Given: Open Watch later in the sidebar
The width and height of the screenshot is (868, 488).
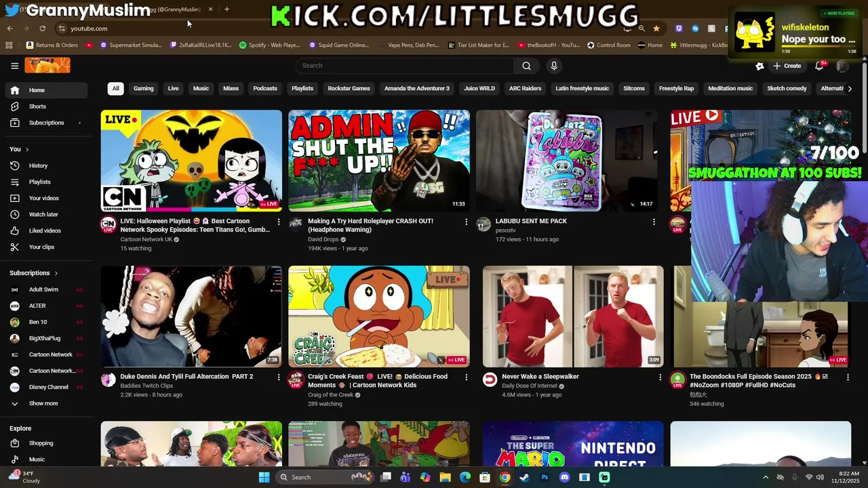Looking at the screenshot, I should 46,214.
